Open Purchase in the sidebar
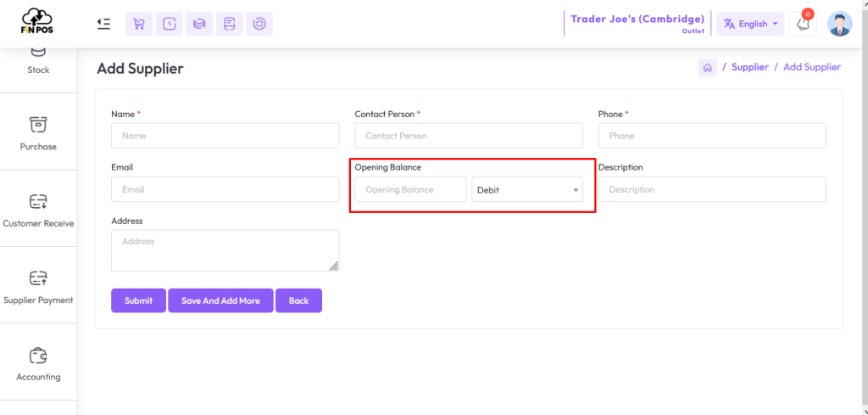Viewport: 868px width, 415px height. click(x=38, y=133)
